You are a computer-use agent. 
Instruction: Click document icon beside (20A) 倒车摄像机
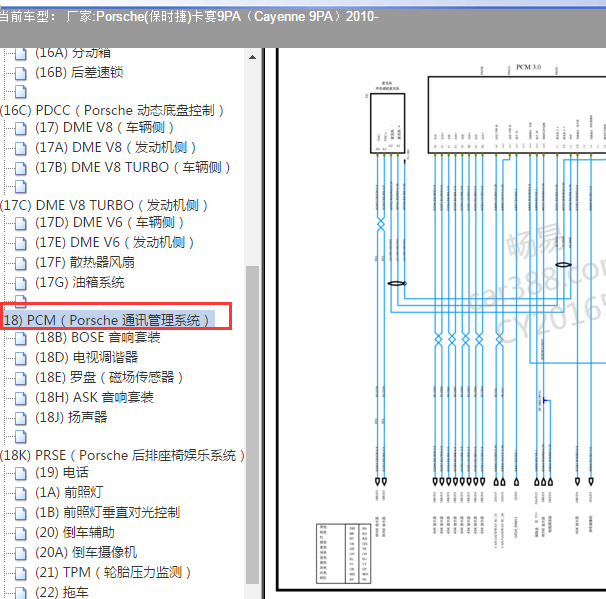[x=20, y=553]
